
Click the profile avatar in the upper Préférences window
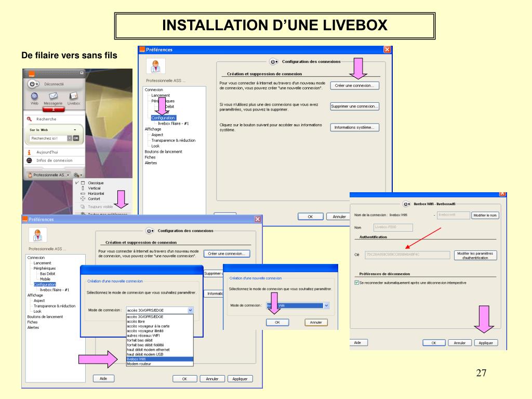click(x=156, y=66)
